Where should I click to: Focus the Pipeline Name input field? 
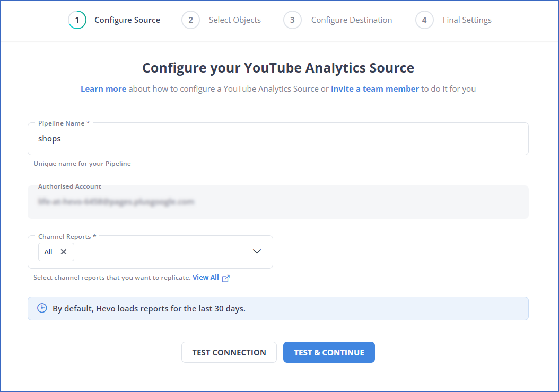(278, 139)
